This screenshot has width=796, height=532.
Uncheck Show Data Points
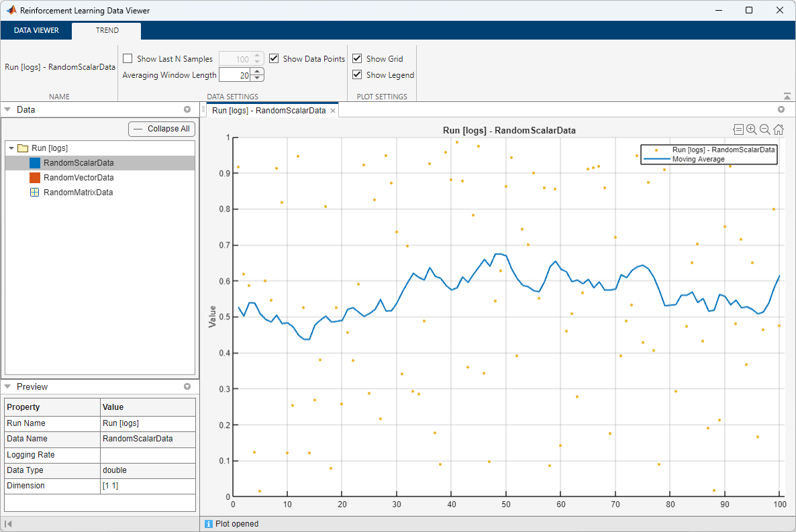tap(274, 59)
